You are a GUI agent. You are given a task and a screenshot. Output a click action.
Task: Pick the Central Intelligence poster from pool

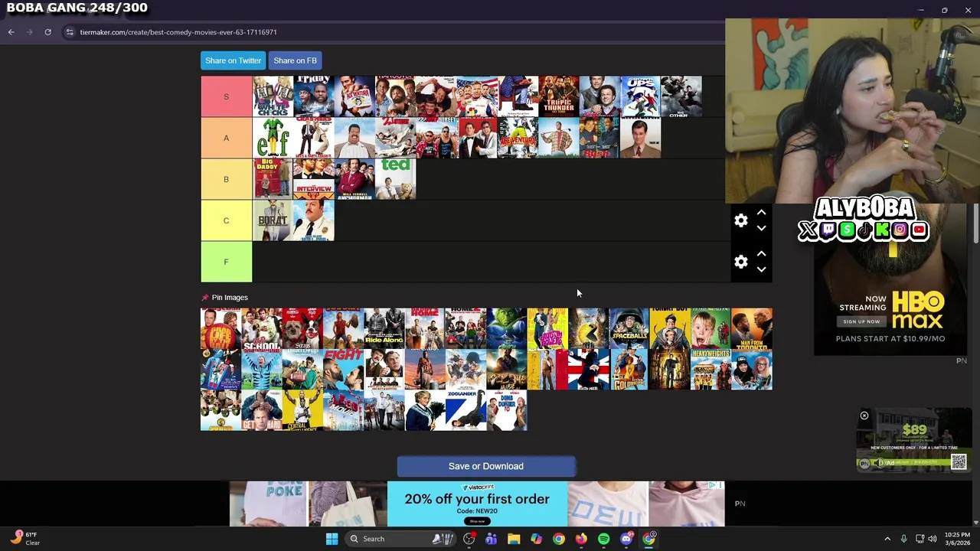coord(302,410)
